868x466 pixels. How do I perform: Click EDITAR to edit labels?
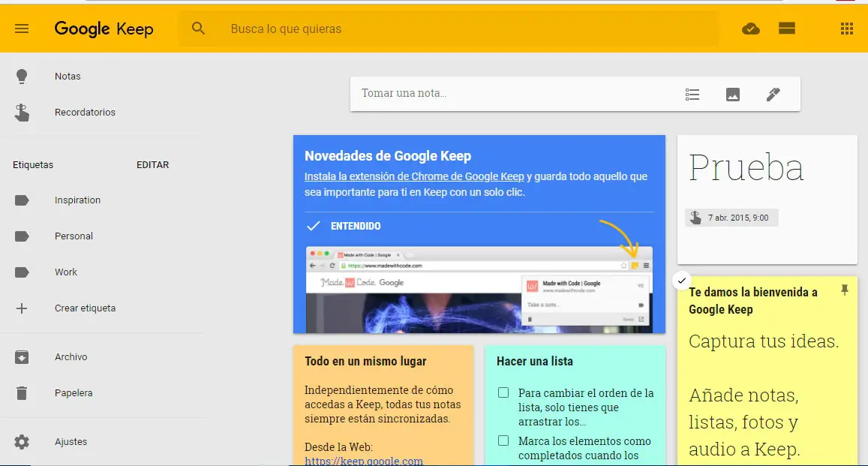153,165
